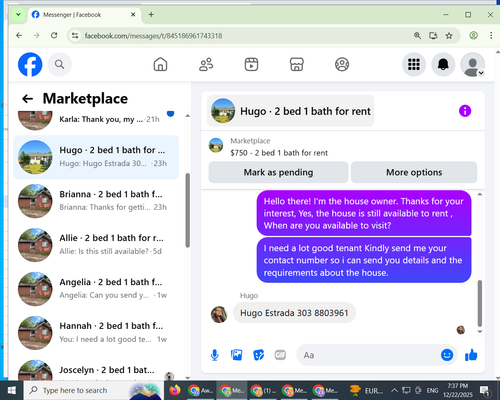500x400 pixels.
Task: Open Angelia conversation
Action: [96, 289]
